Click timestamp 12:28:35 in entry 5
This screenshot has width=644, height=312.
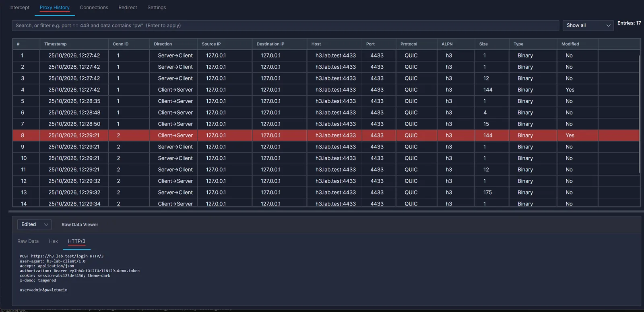pyautogui.click(x=74, y=101)
